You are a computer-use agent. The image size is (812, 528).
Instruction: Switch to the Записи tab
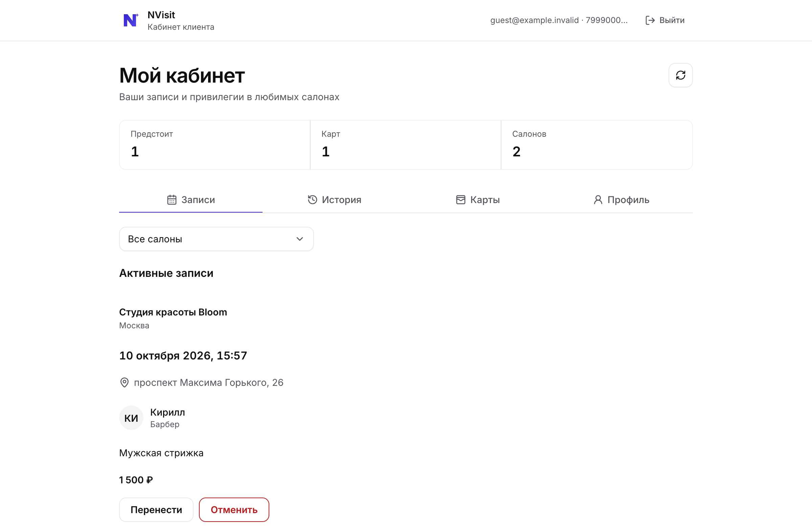pos(191,200)
